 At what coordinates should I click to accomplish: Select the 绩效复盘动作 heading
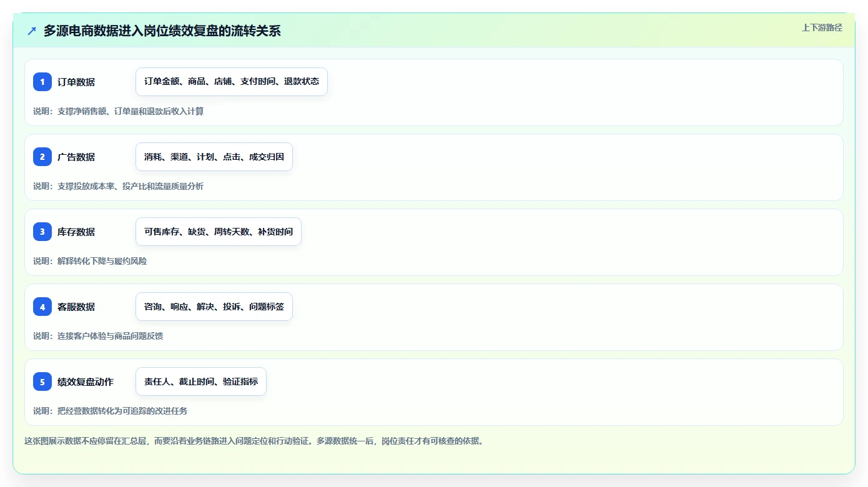tap(86, 381)
